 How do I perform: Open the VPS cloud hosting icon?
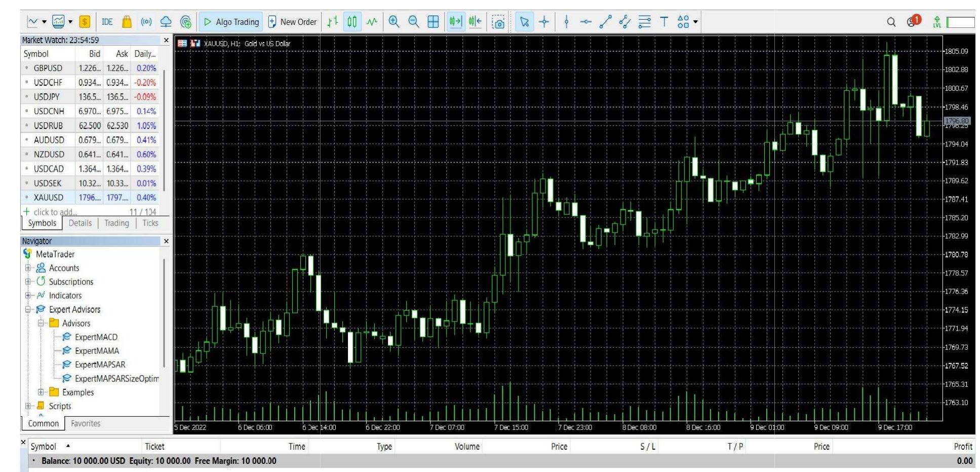pyautogui.click(x=166, y=22)
